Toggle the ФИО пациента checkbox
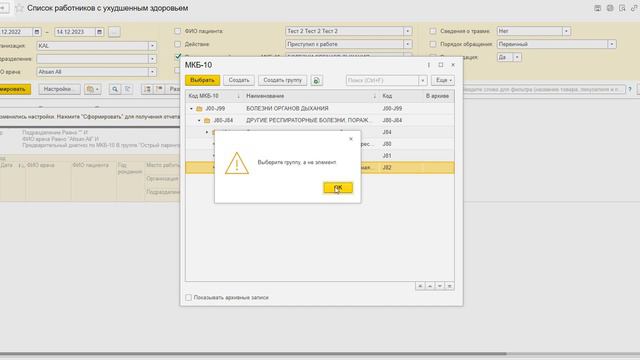The height and width of the screenshot is (360, 640). (178, 31)
